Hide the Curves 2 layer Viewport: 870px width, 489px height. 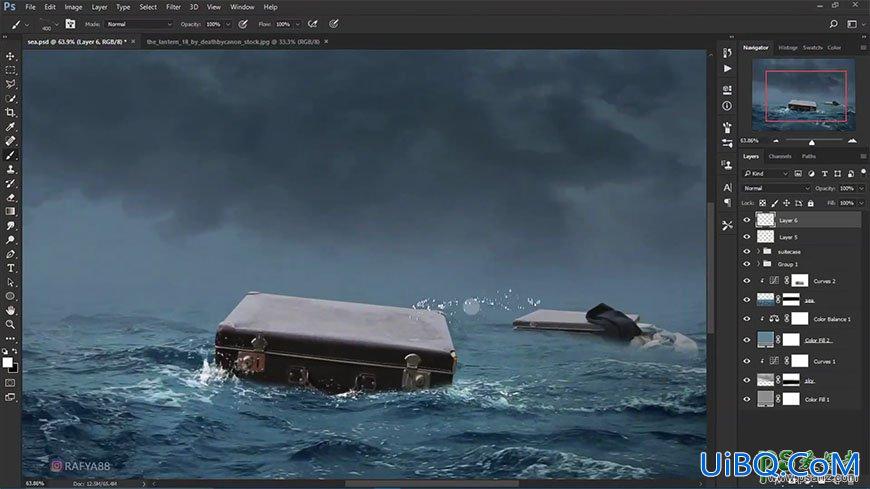click(x=746, y=281)
